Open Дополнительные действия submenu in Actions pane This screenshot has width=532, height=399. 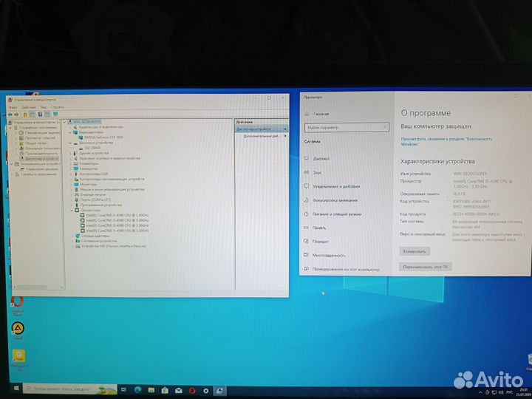(265, 136)
